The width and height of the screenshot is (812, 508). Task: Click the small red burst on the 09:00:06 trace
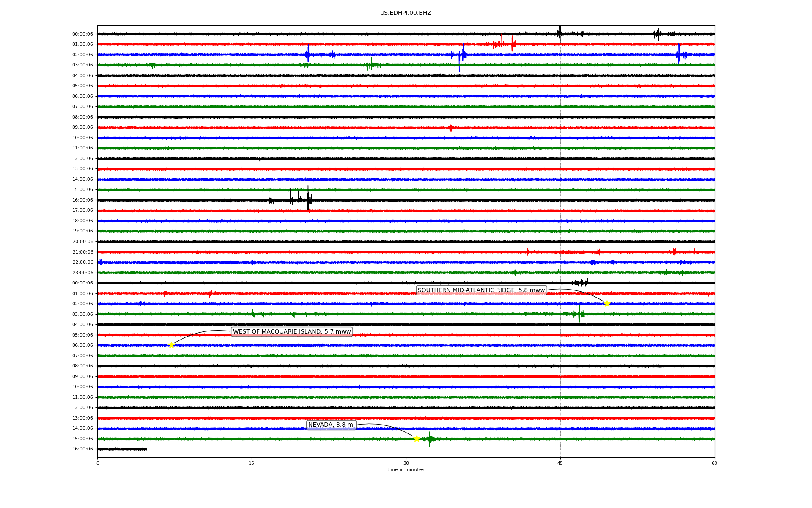pyautogui.click(x=451, y=127)
